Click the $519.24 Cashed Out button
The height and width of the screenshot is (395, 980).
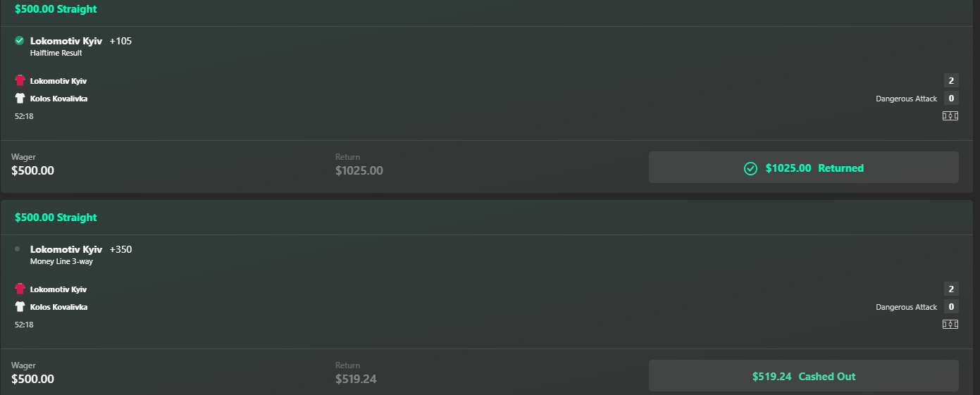point(804,376)
